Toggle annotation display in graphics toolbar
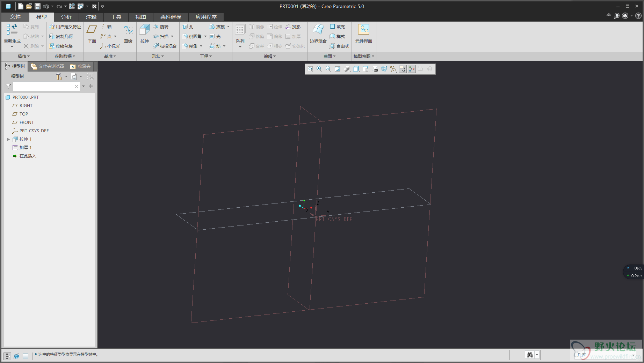Viewport: 644px width, 363px height. (403, 69)
